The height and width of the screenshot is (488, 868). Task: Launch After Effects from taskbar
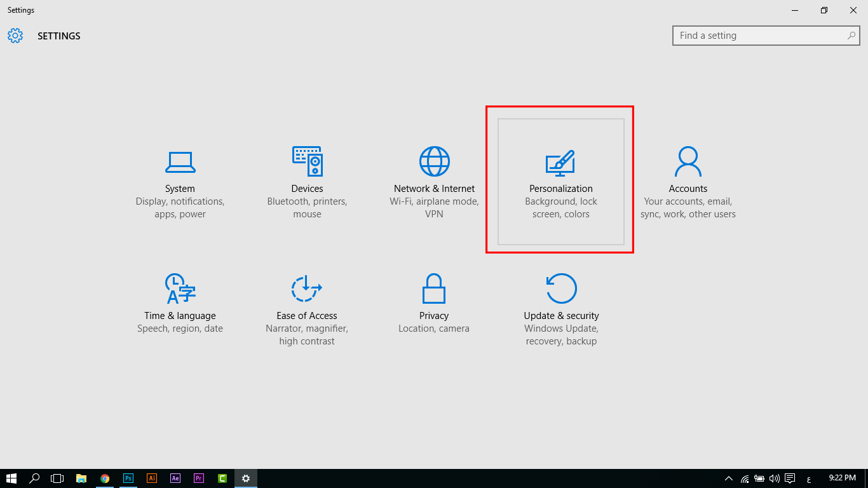point(175,478)
